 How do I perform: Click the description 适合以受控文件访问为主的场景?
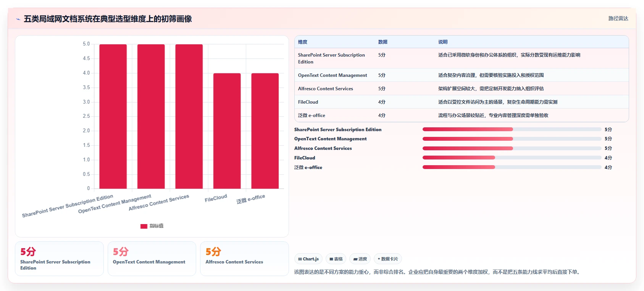[x=498, y=102]
